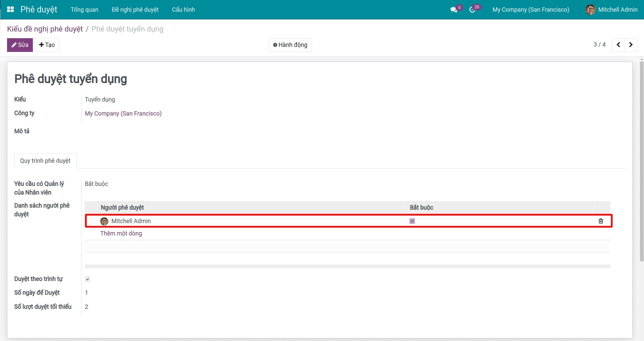Expand the Mitchell Admin user menu
This screenshot has height=341, width=644.
(618, 10)
